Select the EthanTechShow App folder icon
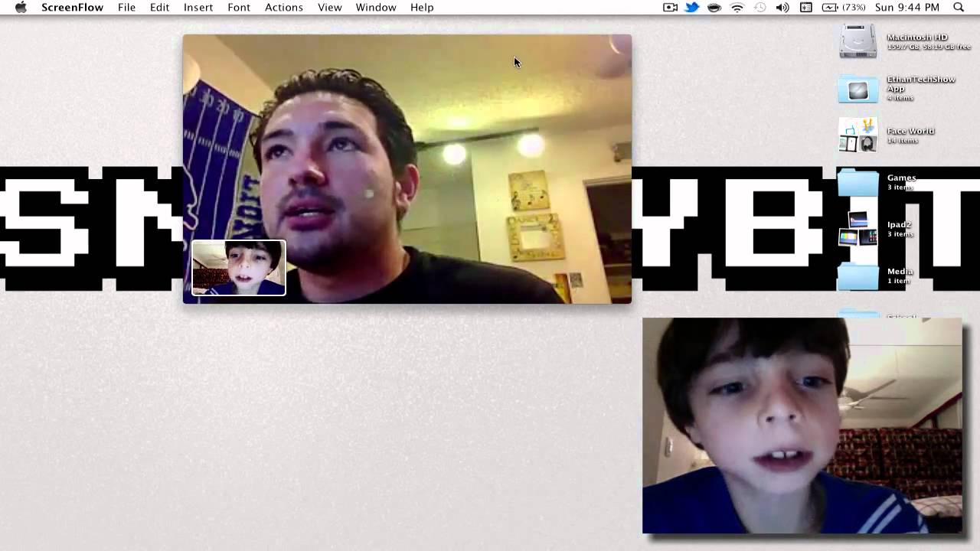The width and height of the screenshot is (980, 551). point(858,89)
